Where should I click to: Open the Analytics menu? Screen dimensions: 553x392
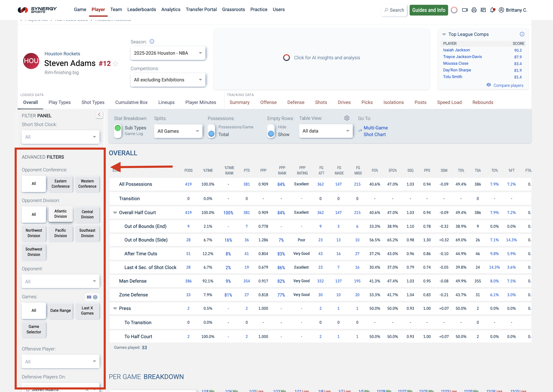(x=171, y=9)
